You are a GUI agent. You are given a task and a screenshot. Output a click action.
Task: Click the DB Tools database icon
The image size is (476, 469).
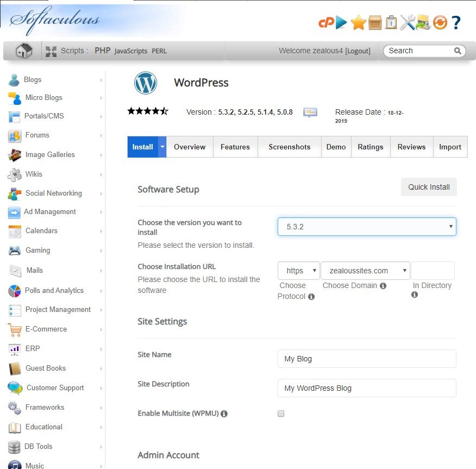coord(14,447)
